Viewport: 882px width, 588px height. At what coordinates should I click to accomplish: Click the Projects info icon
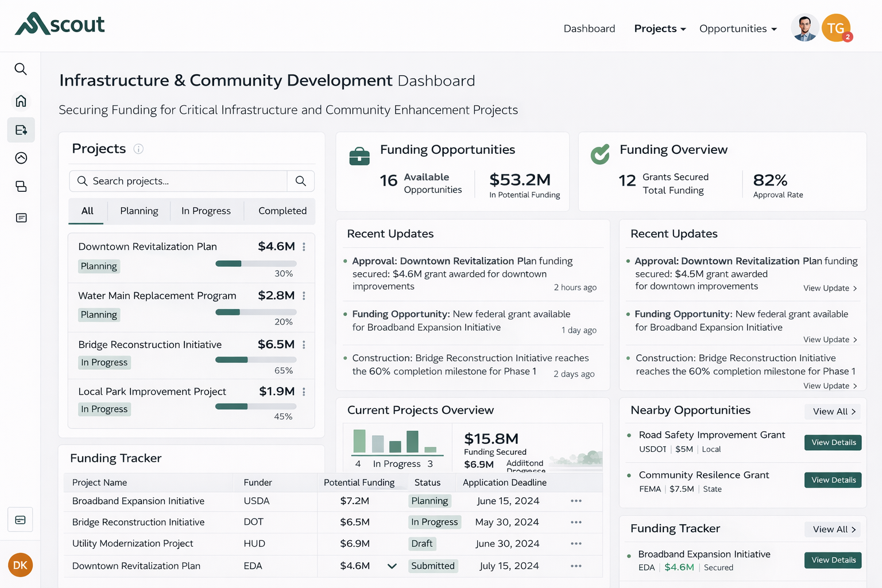click(138, 149)
